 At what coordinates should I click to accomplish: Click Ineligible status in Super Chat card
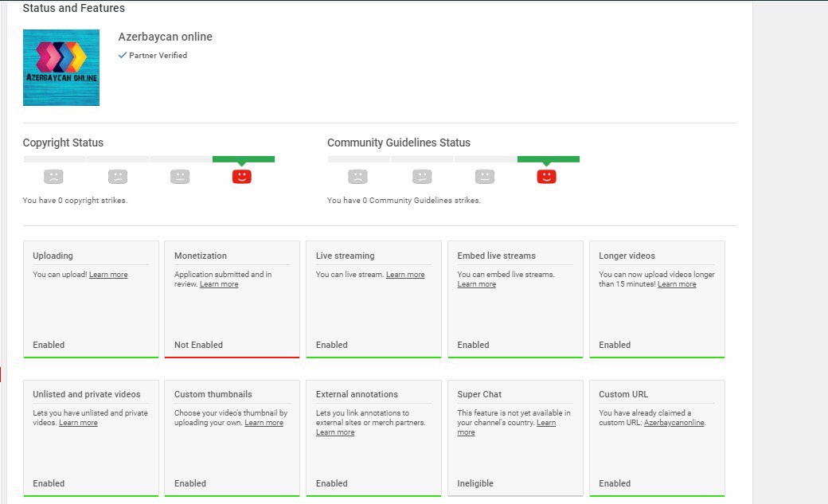(x=475, y=483)
